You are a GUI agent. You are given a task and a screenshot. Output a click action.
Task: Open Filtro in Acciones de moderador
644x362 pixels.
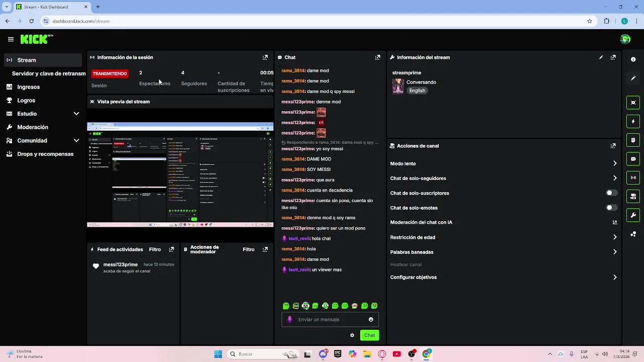[x=249, y=249]
